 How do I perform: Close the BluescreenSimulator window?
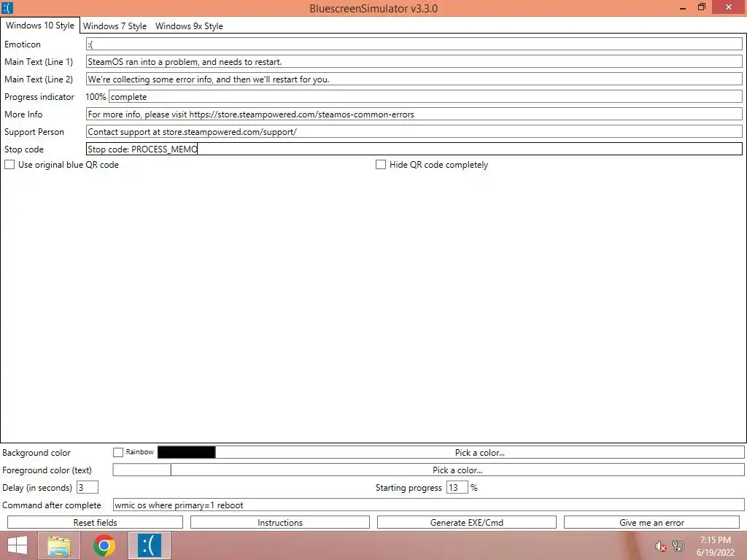[x=729, y=7]
